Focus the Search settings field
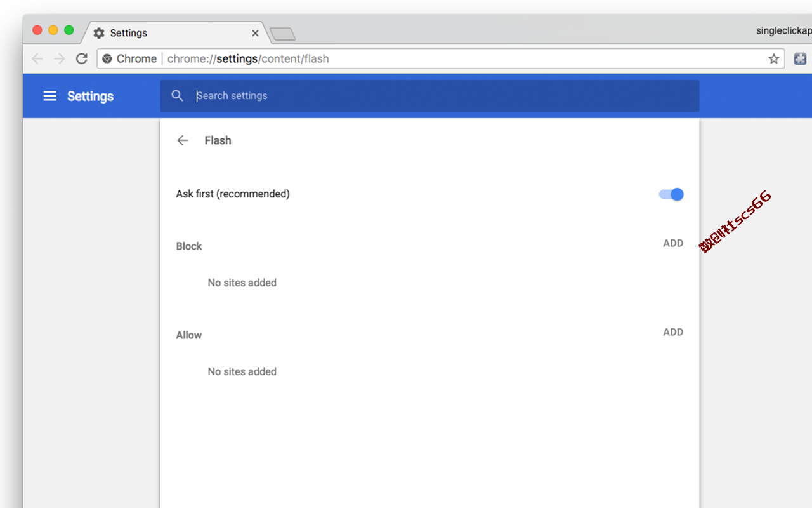Screen dimensions: 812x508 tap(429, 96)
